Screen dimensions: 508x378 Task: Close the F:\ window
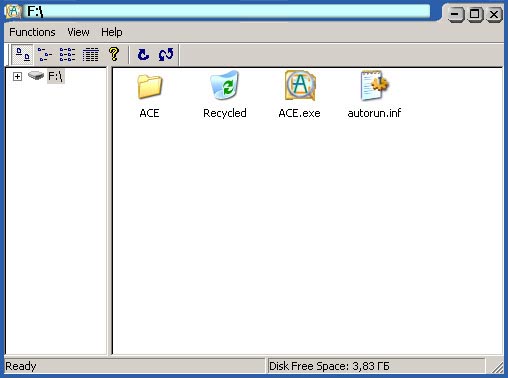coord(494,14)
